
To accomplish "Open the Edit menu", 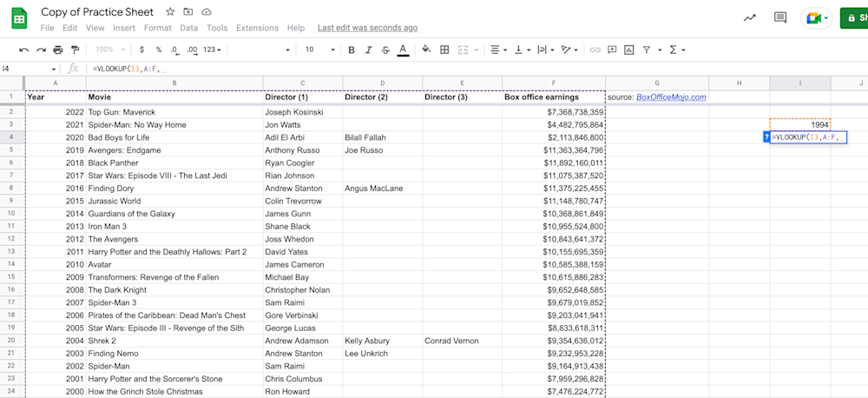I will (69, 28).
